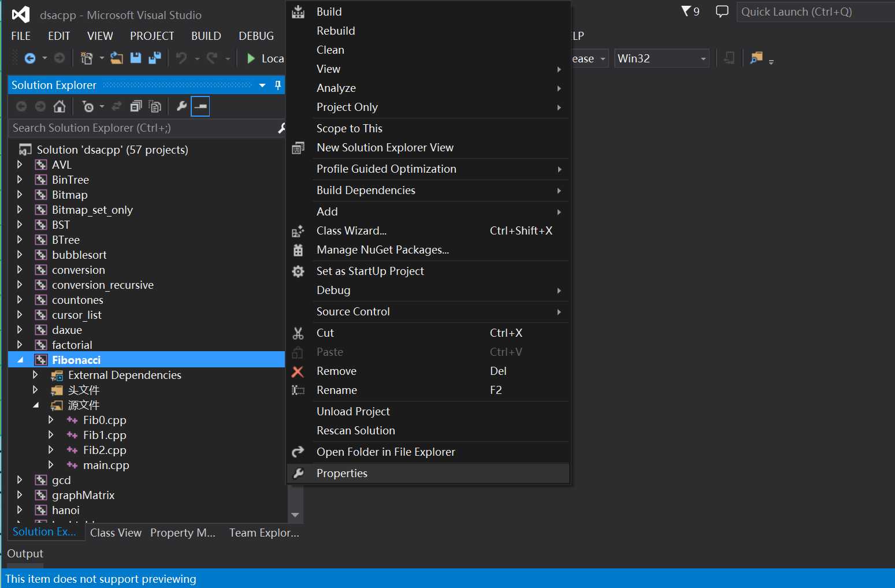Image resolution: width=895 pixels, height=588 pixels.
Task: Click the search magnifier icon in Solution Explorer
Action: 281,128
